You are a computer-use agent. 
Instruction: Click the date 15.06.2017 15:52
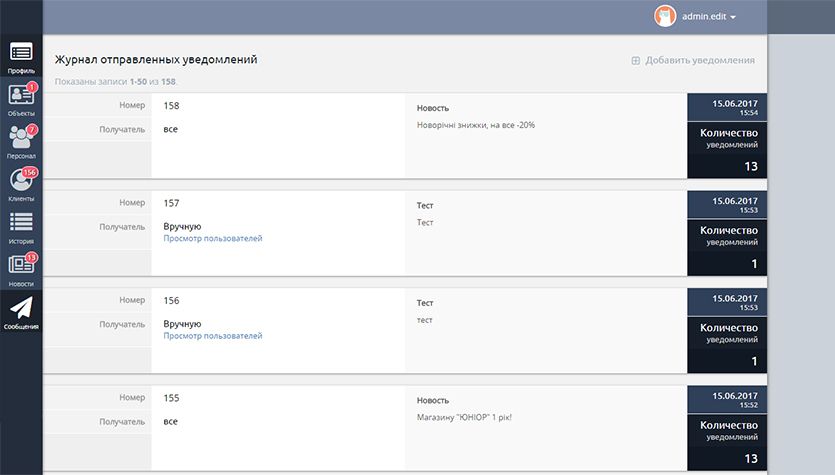click(735, 400)
